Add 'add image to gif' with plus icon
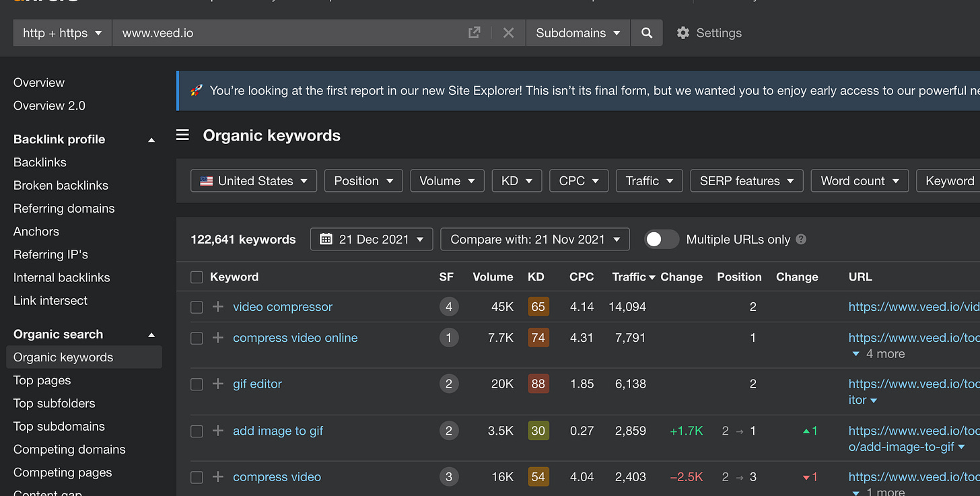This screenshot has height=496, width=980. coord(217,431)
